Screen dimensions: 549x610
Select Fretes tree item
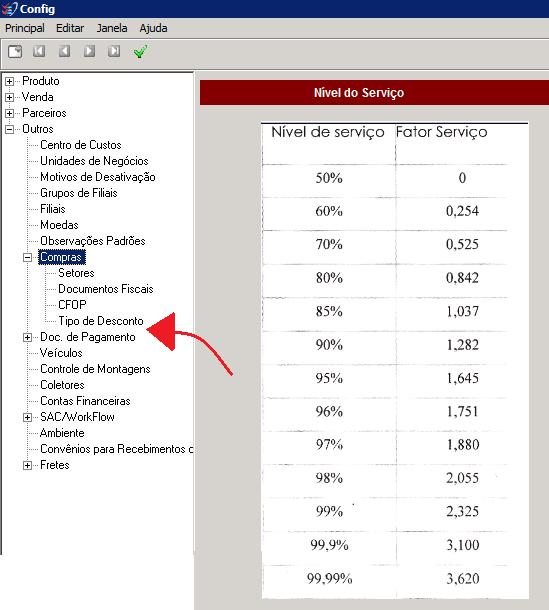pyautogui.click(x=55, y=465)
